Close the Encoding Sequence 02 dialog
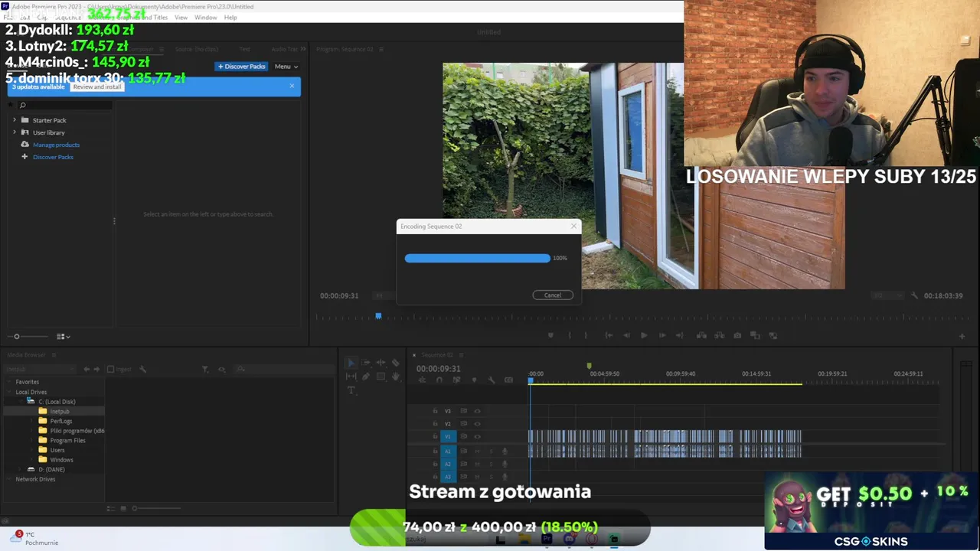 point(573,226)
